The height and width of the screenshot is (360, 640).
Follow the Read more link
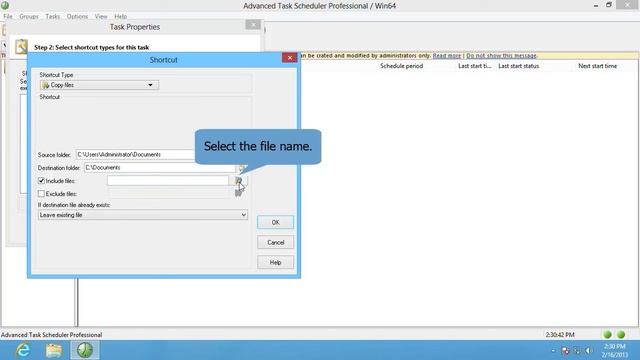447,56
